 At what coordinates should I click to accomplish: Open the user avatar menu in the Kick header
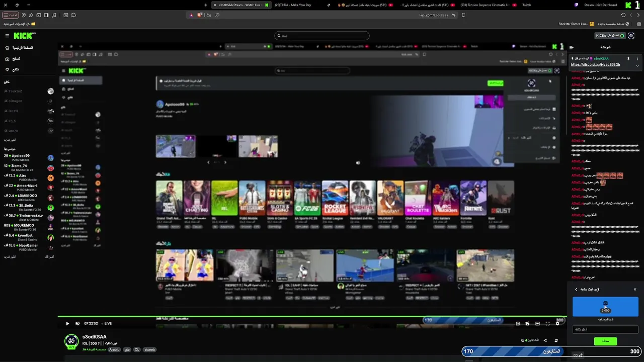coord(631,36)
